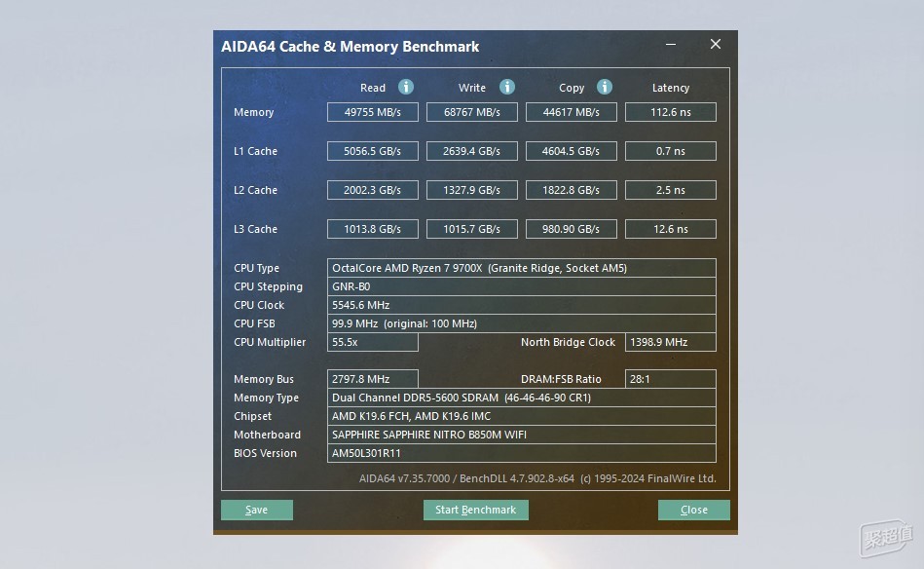Image resolution: width=924 pixels, height=569 pixels.
Task: Click L1 Cache Write 2639.4 GB/s
Action: tap(472, 151)
